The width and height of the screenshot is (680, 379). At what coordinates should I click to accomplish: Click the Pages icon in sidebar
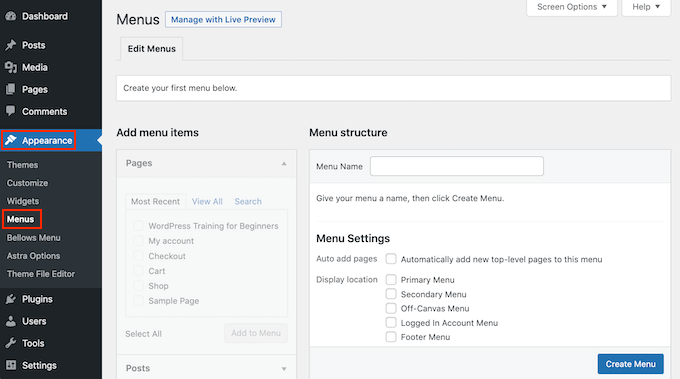point(10,89)
